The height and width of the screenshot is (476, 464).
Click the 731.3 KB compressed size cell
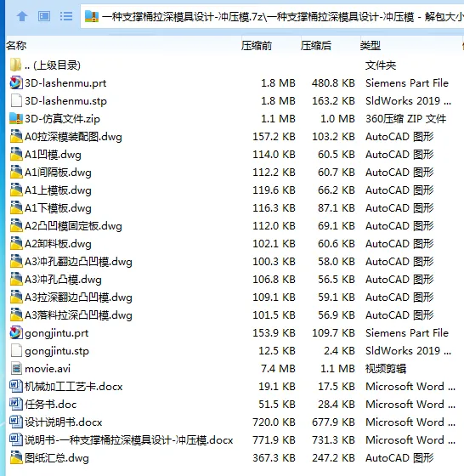point(333,440)
